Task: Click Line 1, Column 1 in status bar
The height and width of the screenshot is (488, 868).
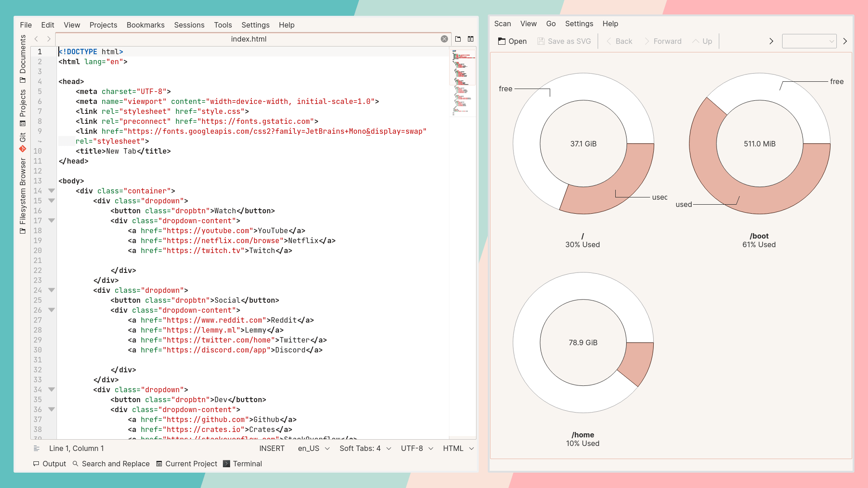Action: [76, 448]
